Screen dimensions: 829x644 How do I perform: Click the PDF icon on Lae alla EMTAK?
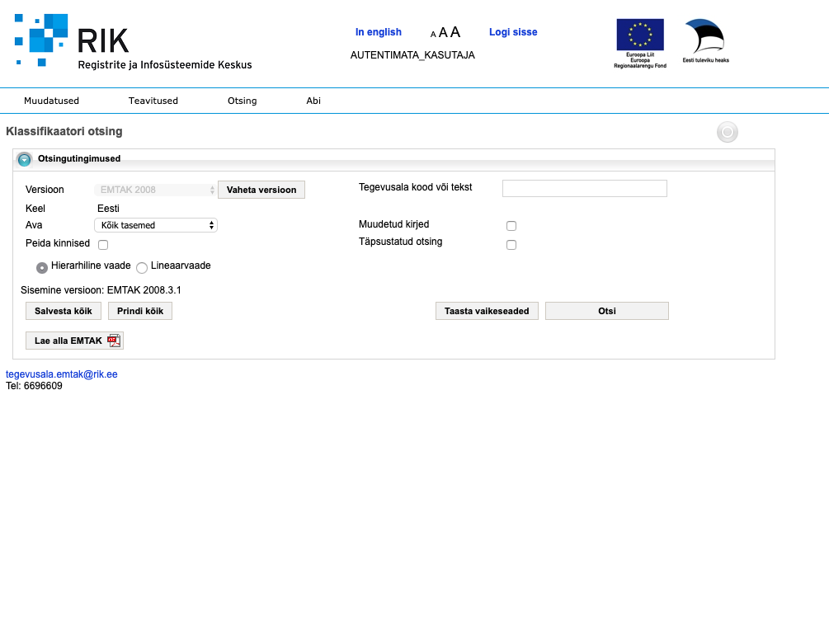114,341
